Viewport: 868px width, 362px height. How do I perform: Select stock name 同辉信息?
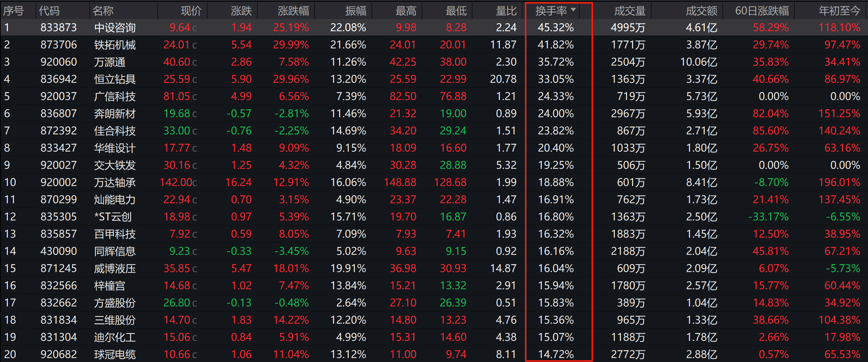coord(115,251)
